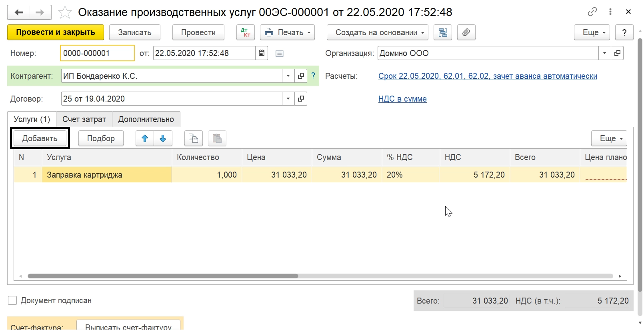The height and width of the screenshot is (334, 644).
Task: Click the Всего column header
Action: (545, 157)
